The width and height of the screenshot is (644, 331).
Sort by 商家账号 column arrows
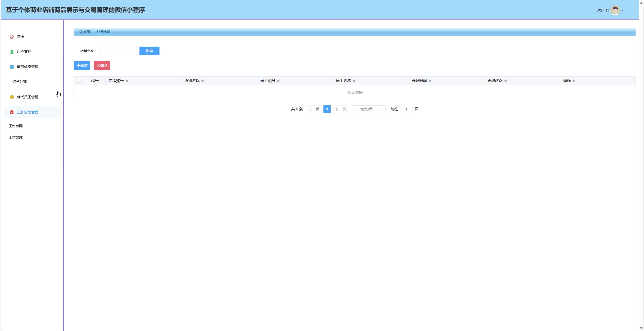point(127,81)
